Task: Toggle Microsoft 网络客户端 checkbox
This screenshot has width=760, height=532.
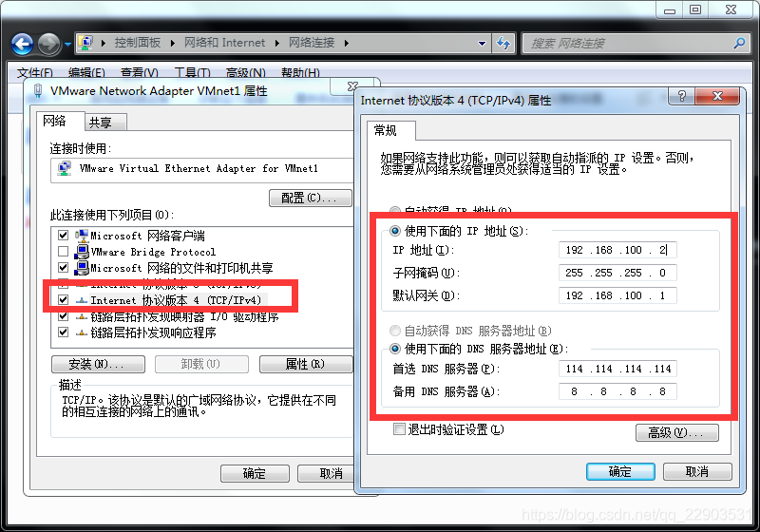Action: point(63,236)
